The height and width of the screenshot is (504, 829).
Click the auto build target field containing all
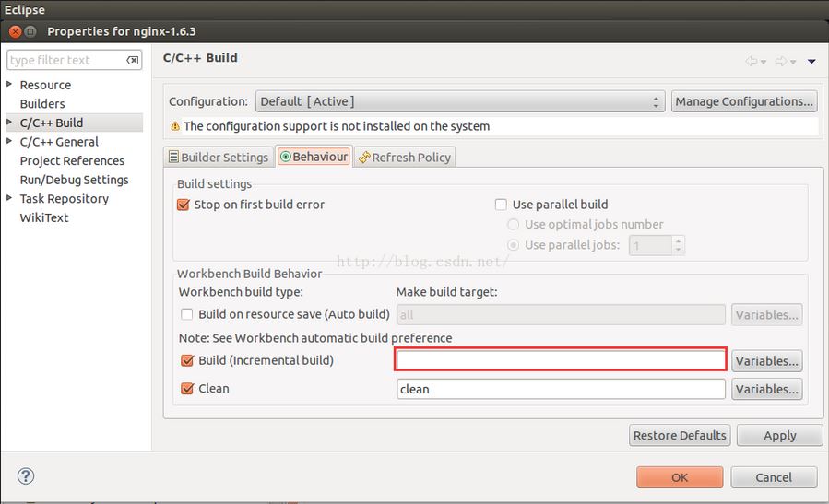click(561, 315)
